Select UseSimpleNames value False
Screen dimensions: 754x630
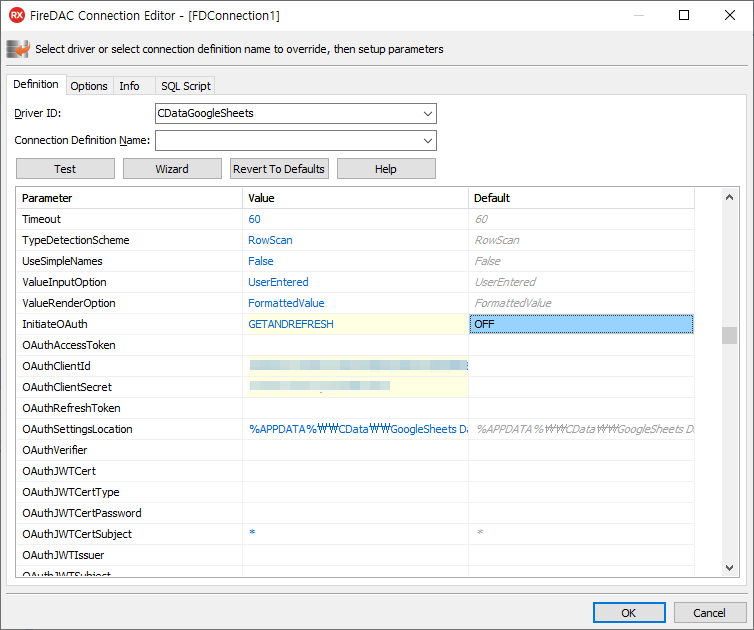click(x=261, y=261)
